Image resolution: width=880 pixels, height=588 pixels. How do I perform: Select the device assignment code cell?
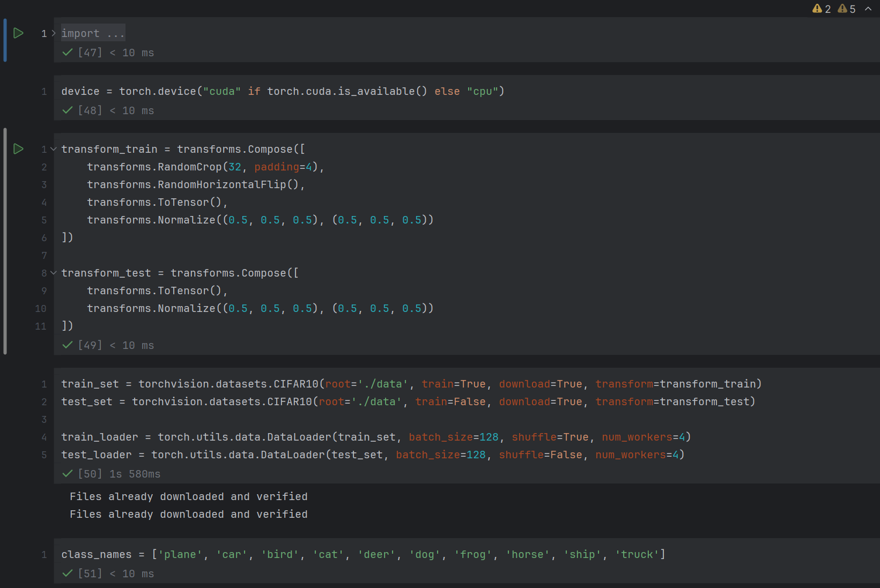click(283, 92)
